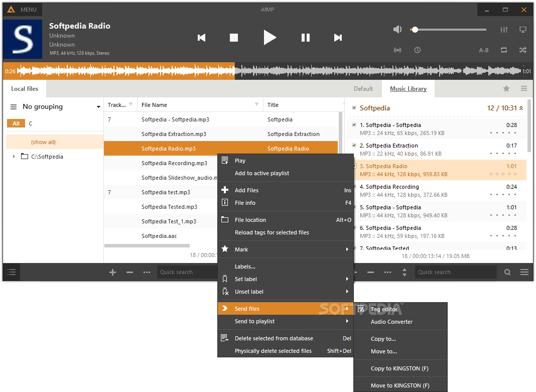Collapse the Softpedia playlist group
This screenshot has height=392, width=536.
pos(521,108)
